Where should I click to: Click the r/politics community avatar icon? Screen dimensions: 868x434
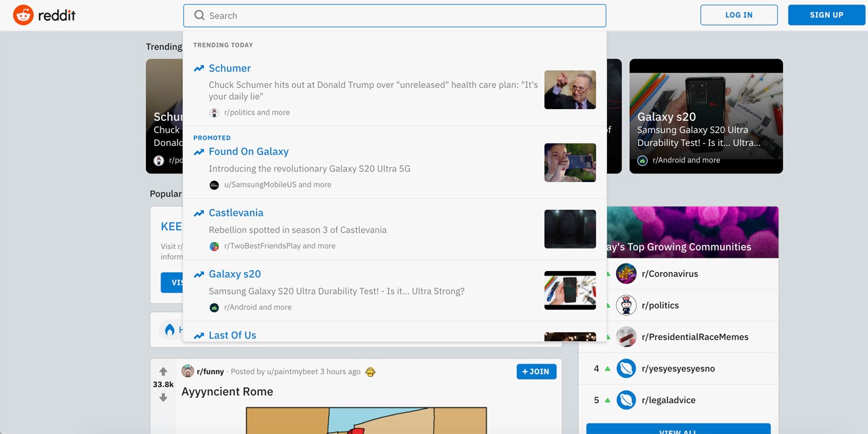626,305
